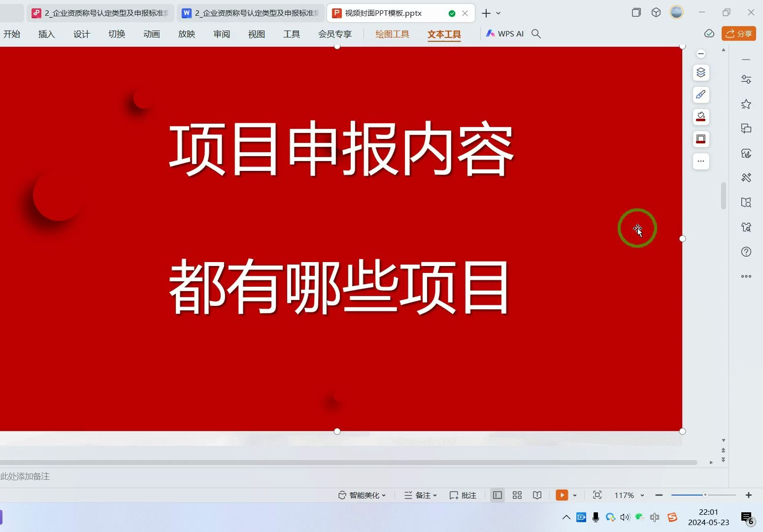The height and width of the screenshot is (532, 763).
Task: Collapse the right sidebar dash icon
Action: pyautogui.click(x=746, y=60)
